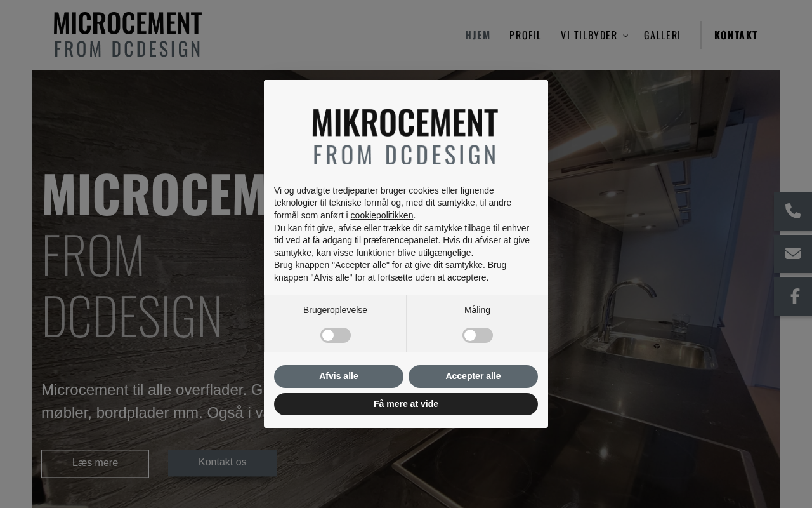Click the Kontakt os button
Viewport: 812px width, 508px height.
pyautogui.click(x=223, y=463)
